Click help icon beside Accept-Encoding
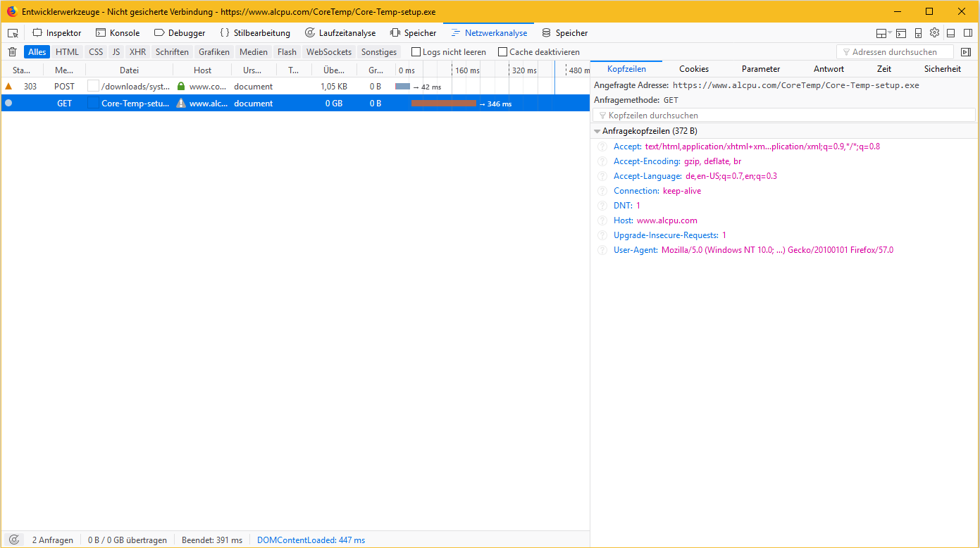 point(602,161)
